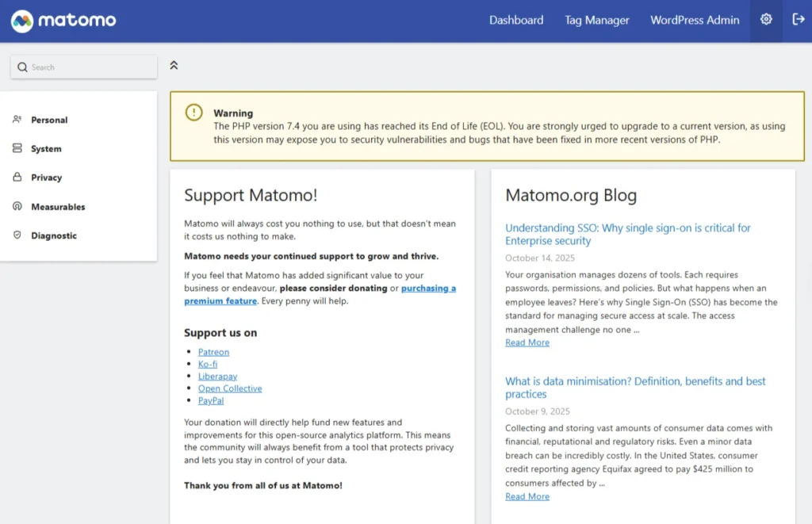Open the settings gear icon
The height and width of the screenshot is (524, 812).
point(766,20)
